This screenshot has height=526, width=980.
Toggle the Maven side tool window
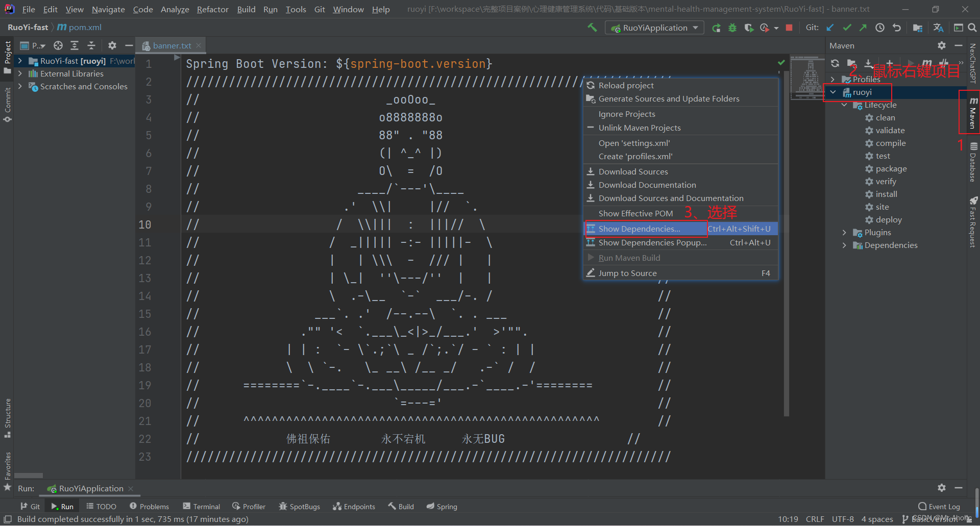coord(973,112)
